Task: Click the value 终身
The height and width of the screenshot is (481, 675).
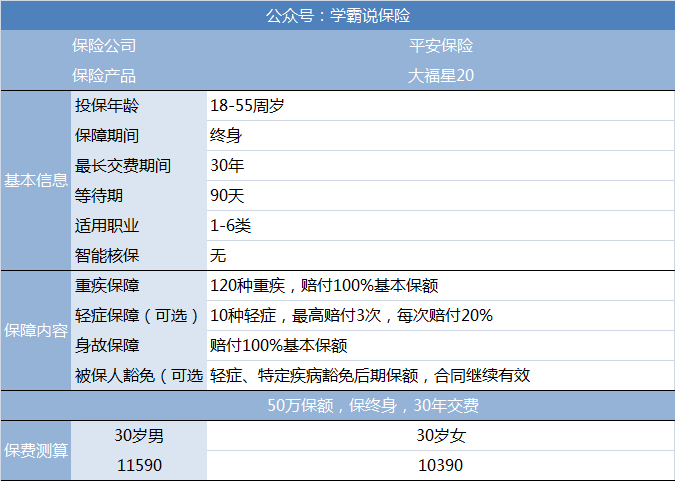Action: [226, 136]
